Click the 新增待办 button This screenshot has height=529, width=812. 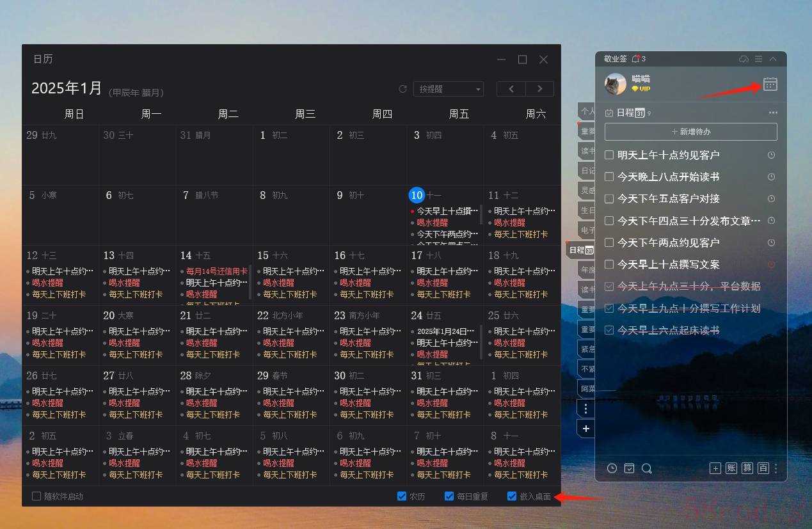pos(690,132)
